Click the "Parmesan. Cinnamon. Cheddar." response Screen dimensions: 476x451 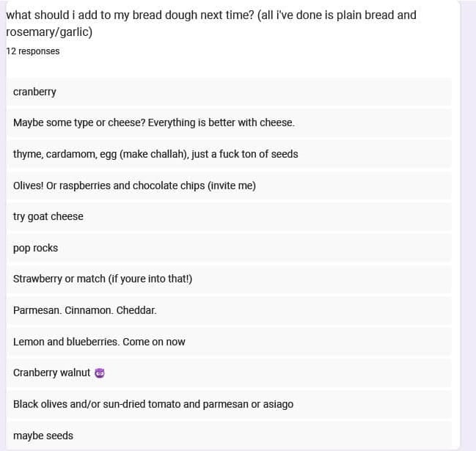coord(85,310)
